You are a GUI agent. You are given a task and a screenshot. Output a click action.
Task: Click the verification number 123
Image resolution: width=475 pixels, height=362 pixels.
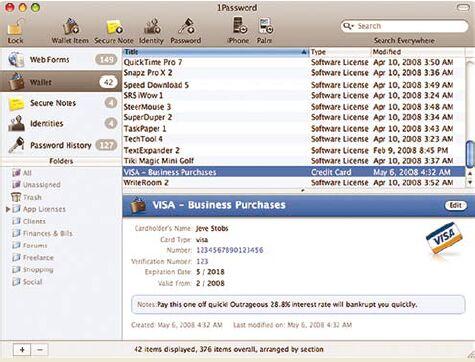pyautogui.click(x=202, y=261)
